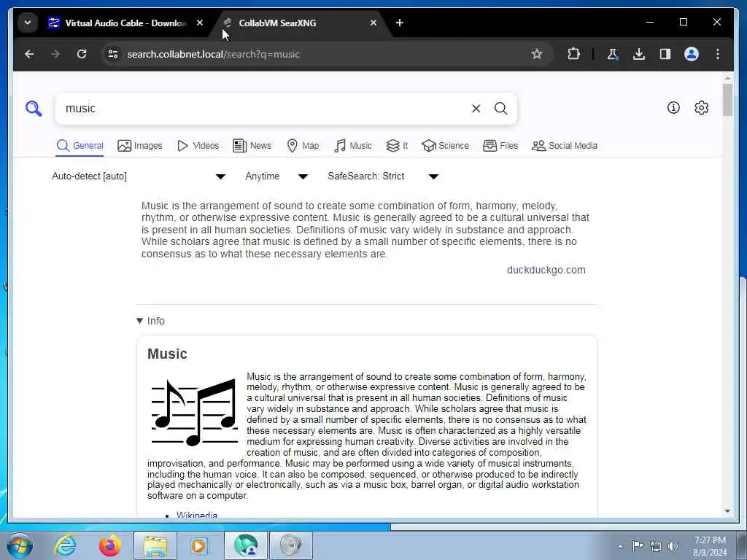Viewport: 747px width, 560px height.
Task: Click the page vertical scrollbar thumb
Action: tap(727, 99)
